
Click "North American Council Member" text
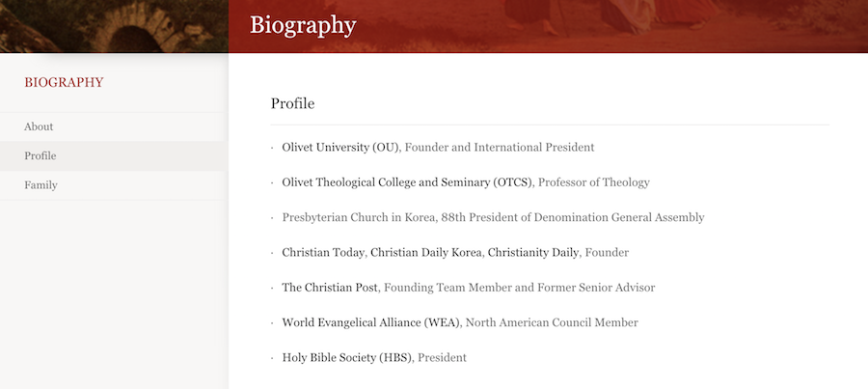[x=553, y=322]
